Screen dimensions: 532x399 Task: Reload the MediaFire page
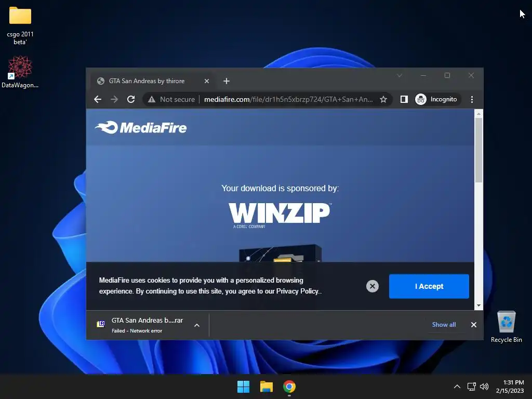(x=131, y=99)
